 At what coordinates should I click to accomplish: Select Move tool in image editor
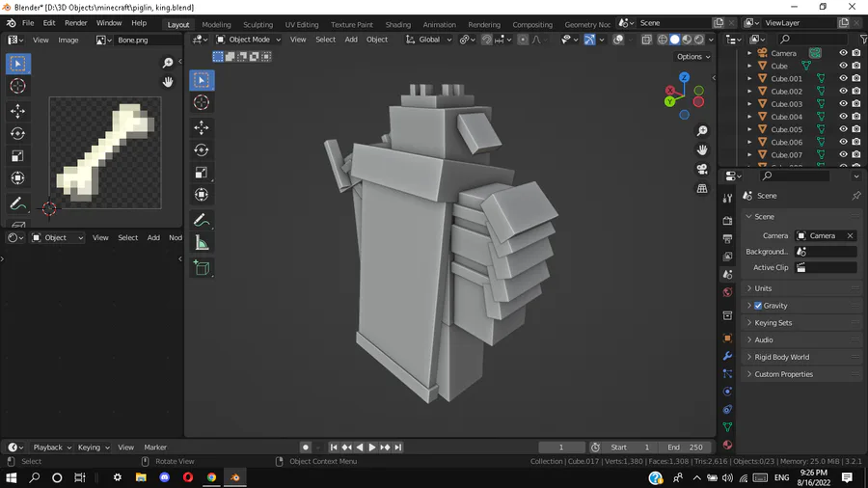click(x=17, y=111)
